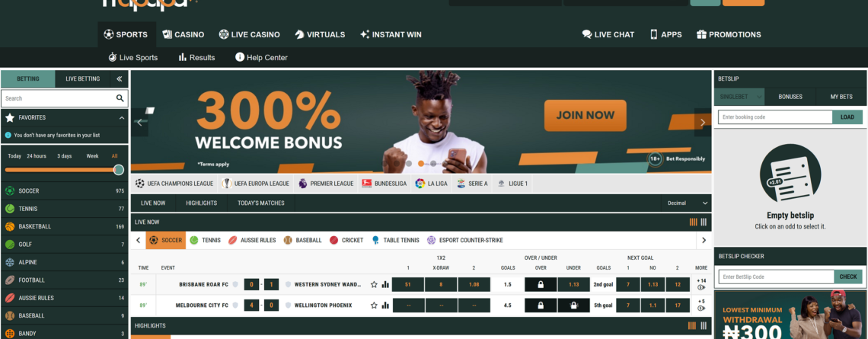Select Table Tennis in live sports strip
Image resolution: width=868 pixels, height=339 pixels.
(395, 241)
